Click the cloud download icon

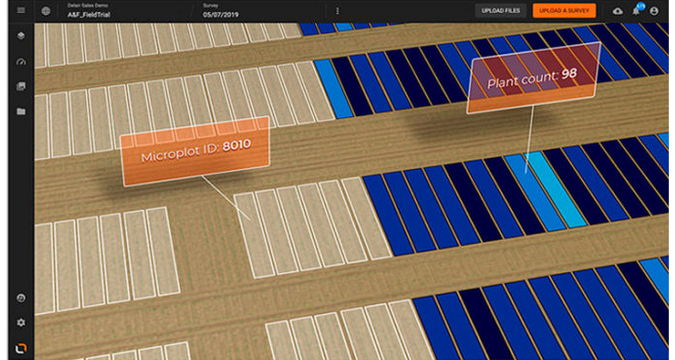[618, 11]
